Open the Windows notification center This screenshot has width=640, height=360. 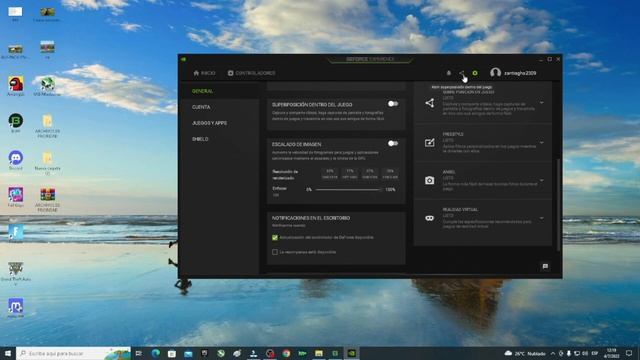point(629,353)
